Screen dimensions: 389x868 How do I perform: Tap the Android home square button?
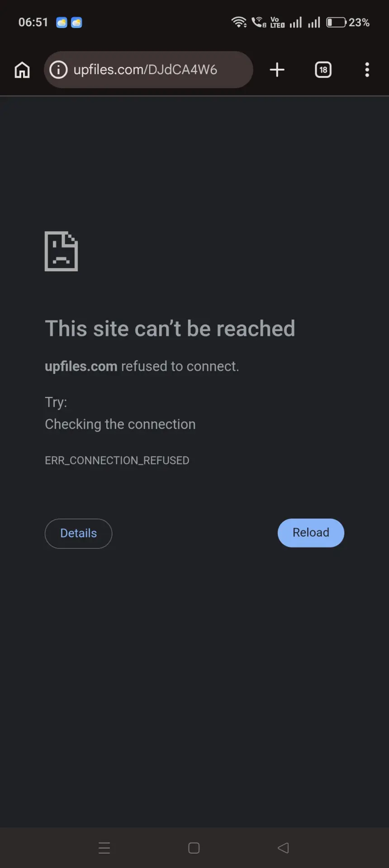[x=194, y=848]
